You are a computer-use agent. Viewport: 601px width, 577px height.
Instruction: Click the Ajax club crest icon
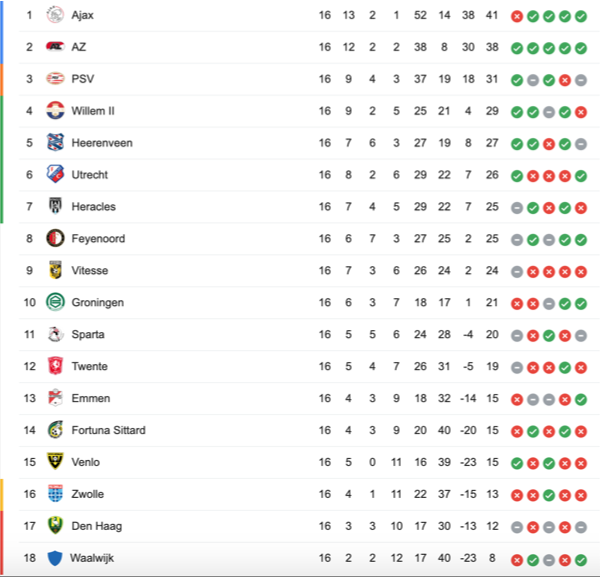click(55, 15)
